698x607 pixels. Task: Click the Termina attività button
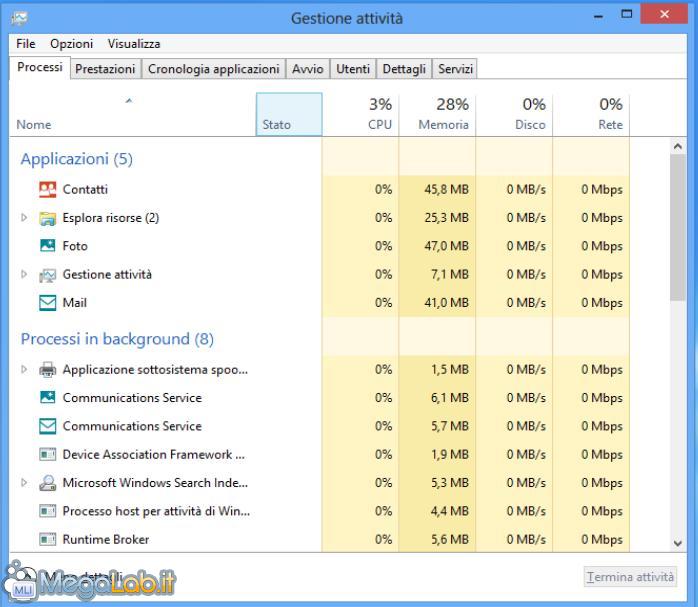pyautogui.click(x=630, y=577)
